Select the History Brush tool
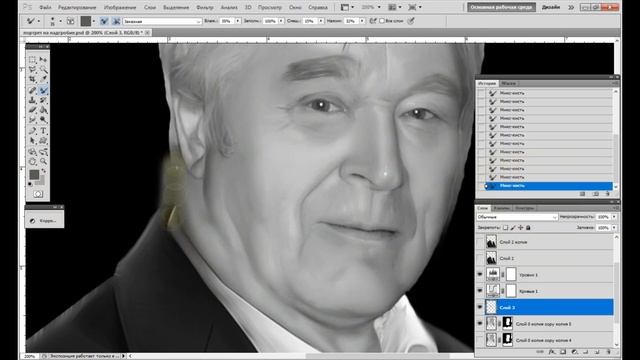This screenshot has height=360, width=640. pyautogui.click(x=43, y=100)
